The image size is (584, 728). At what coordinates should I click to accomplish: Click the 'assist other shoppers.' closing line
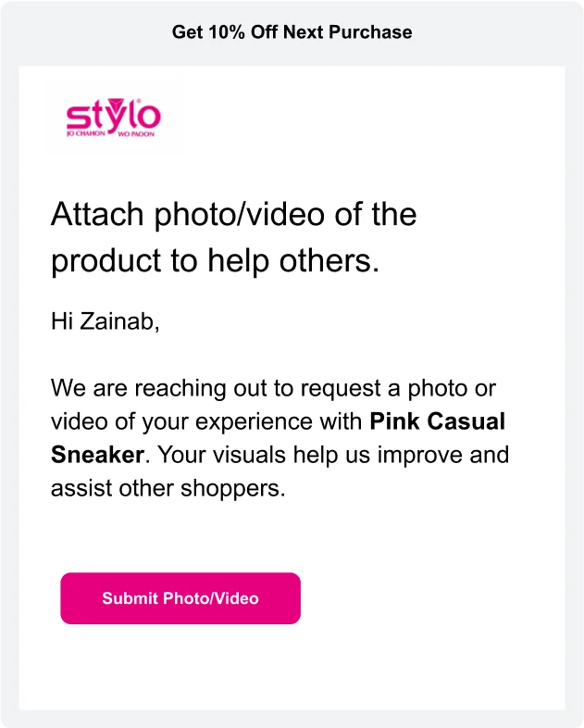(x=168, y=488)
